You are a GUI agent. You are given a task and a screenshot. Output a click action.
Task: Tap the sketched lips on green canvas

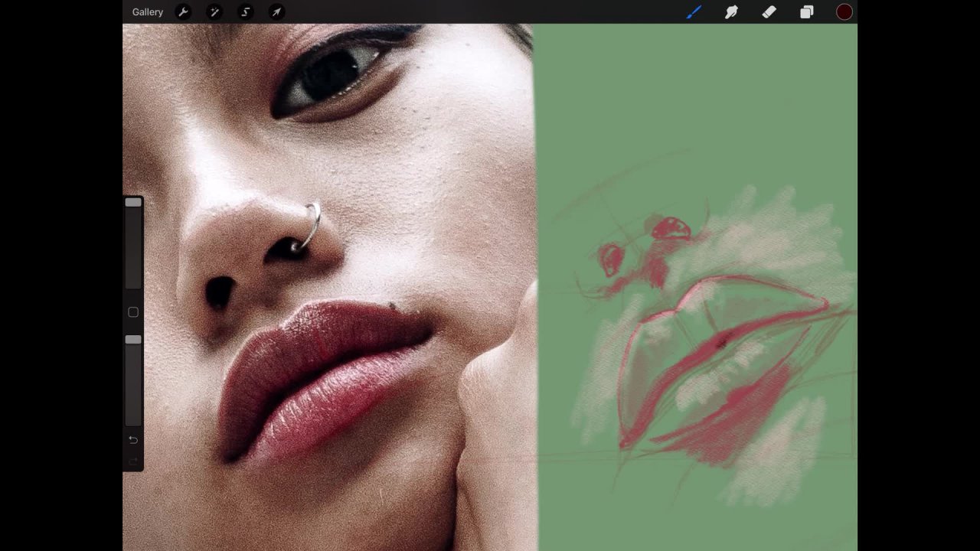[720, 360]
